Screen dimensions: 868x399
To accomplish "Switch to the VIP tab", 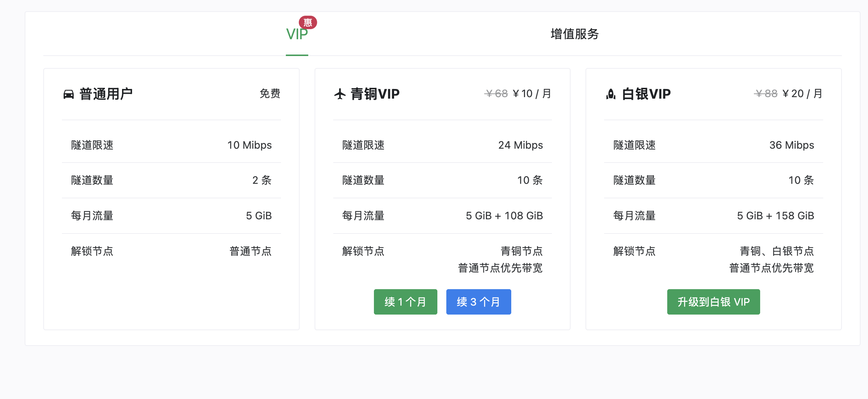I will 297,34.
